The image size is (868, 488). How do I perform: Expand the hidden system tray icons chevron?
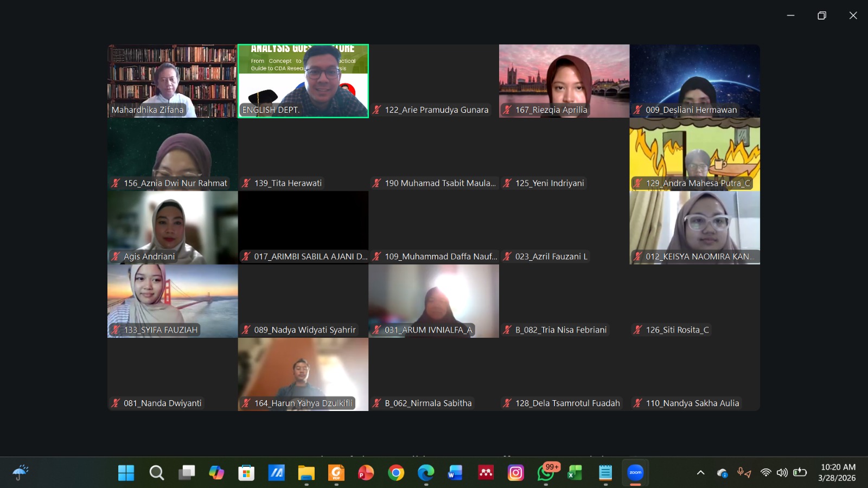pos(700,473)
